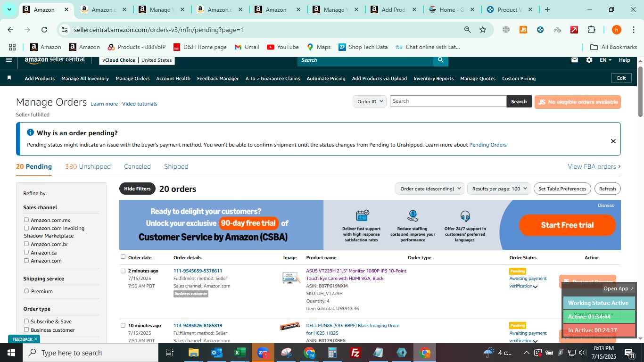Image resolution: width=644 pixels, height=362 pixels.
Task: Open the Seller Central settings gear
Action: coord(589,60)
